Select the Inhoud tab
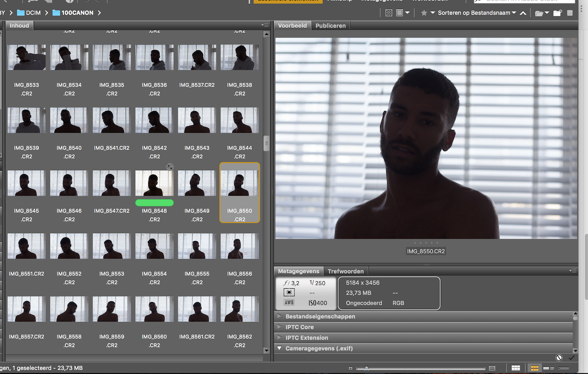The width and height of the screenshot is (588, 374). coord(19,26)
